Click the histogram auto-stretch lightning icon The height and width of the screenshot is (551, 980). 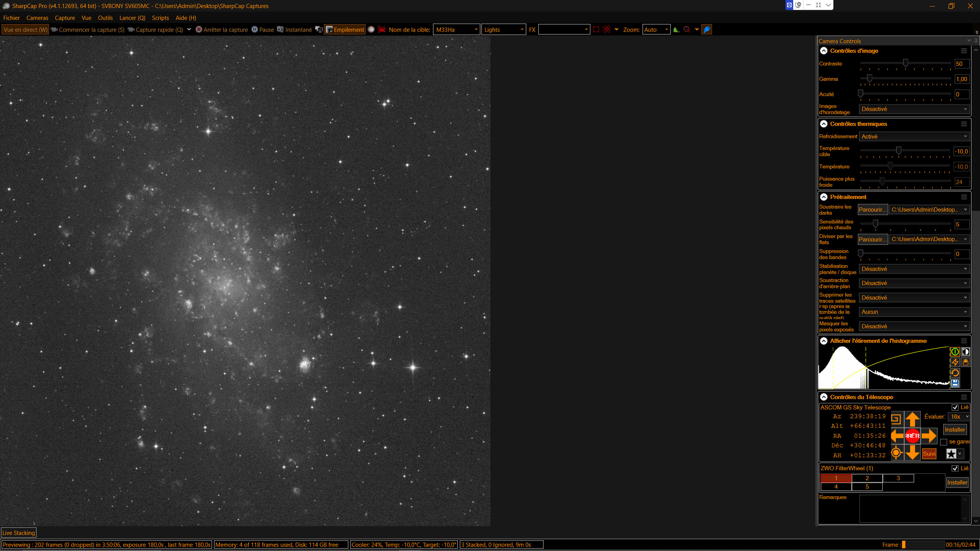coord(955,362)
